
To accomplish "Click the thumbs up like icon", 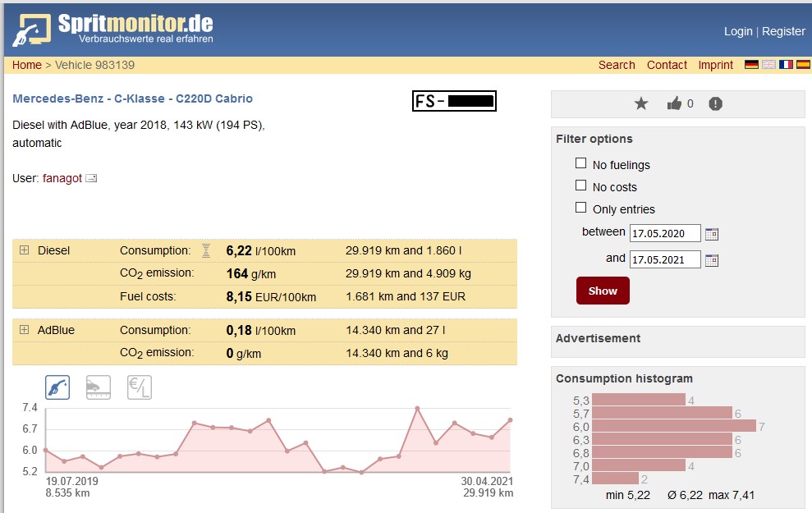I will (x=675, y=103).
